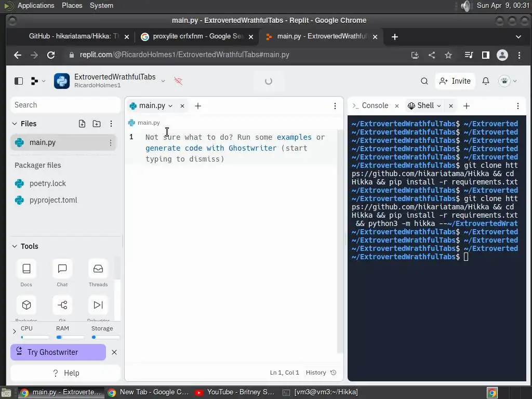This screenshot has height=399, width=532.
Task: Open the Help button
Action: click(x=65, y=373)
